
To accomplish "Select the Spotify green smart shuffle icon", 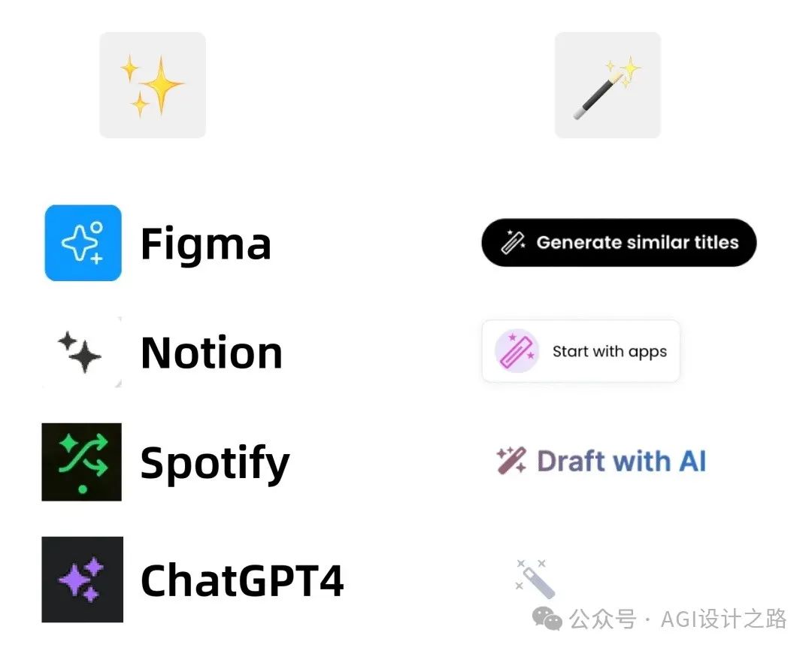I will (82, 462).
